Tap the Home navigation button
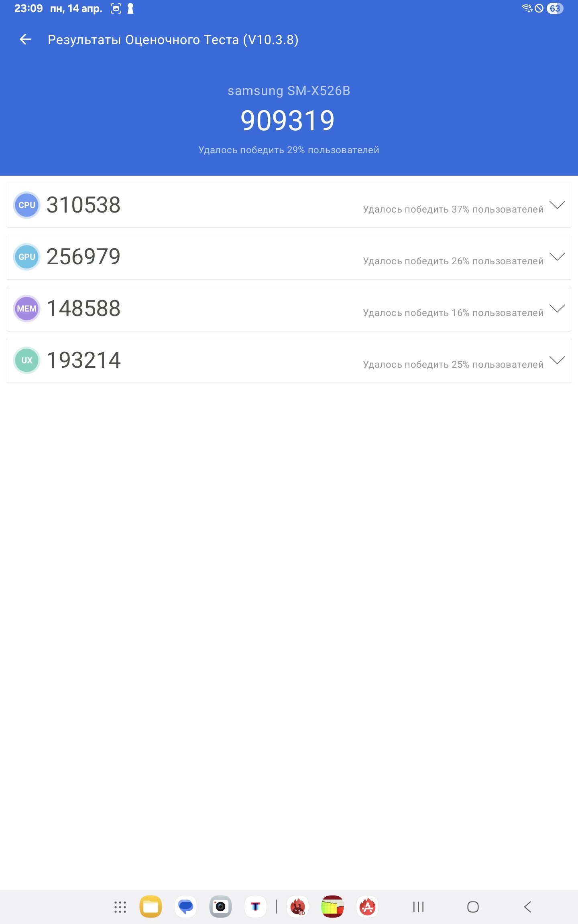The image size is (578, 924). click(473, 907)
